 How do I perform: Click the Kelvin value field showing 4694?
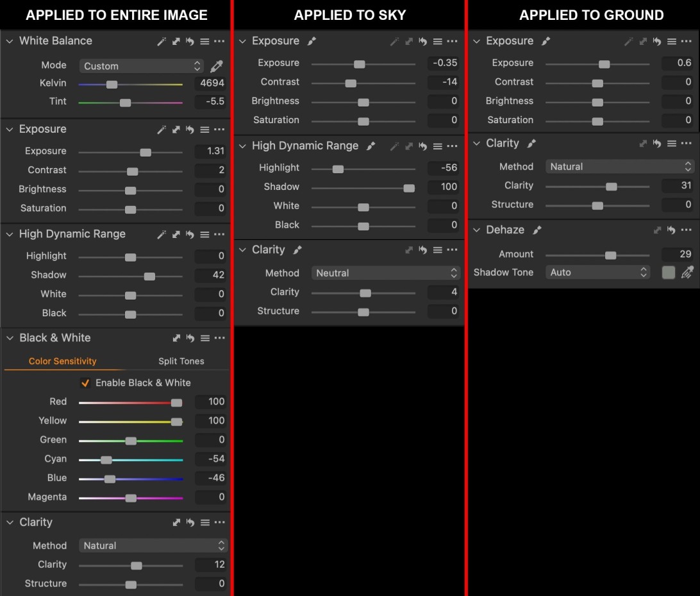tap(211, 83)
